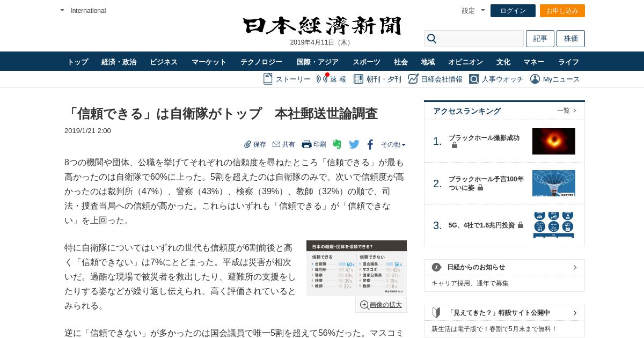The image size is (644, 338).
Task: Open the トップ menu
Action: 78,62
